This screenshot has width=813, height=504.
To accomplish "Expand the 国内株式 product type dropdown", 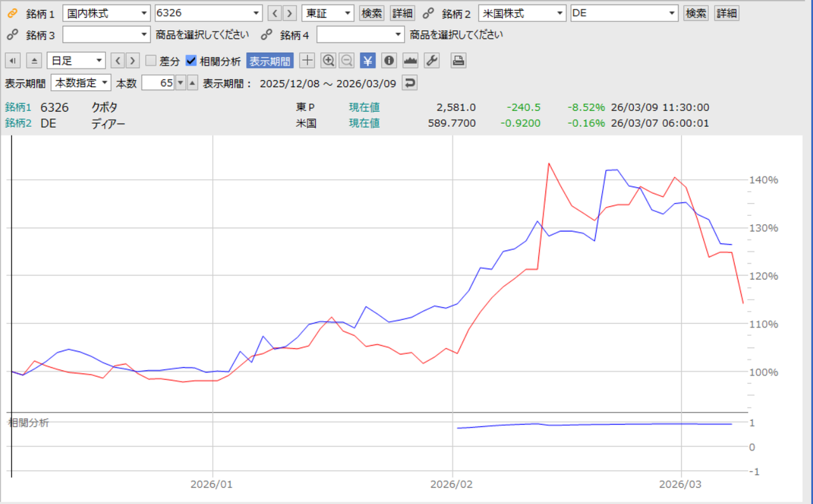I will click(106, 13).
